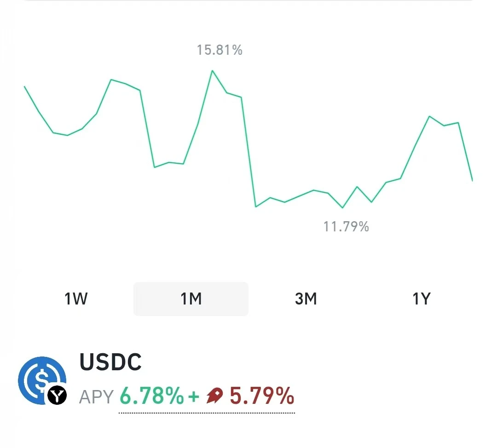Select the 1M time range tab

click(x=191, y=299)
